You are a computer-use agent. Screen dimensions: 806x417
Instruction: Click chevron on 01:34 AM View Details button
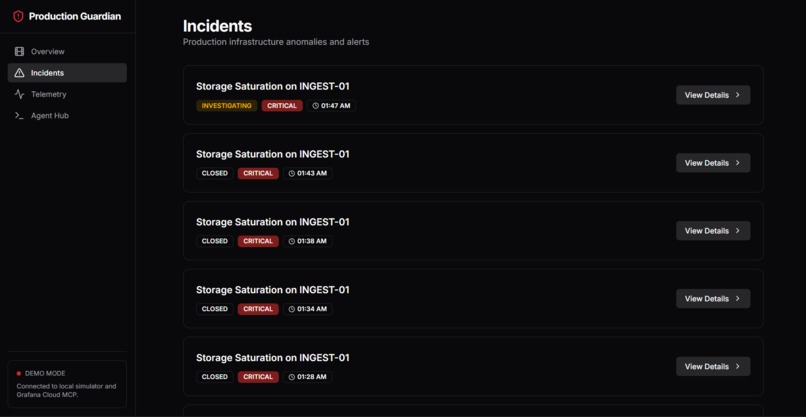coord(738,299)
